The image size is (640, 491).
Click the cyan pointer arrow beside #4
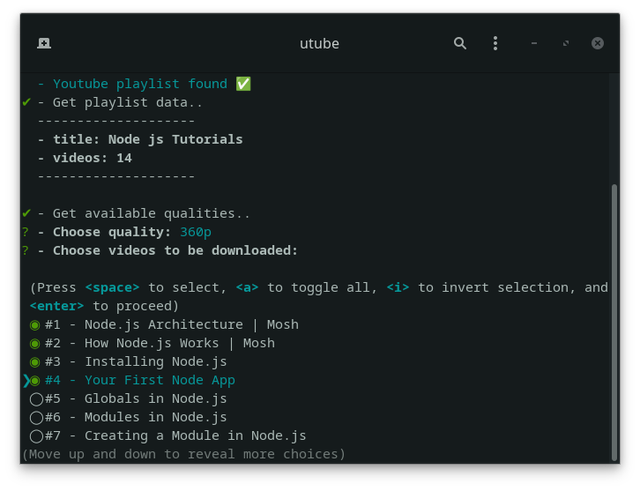coord(27,381)
